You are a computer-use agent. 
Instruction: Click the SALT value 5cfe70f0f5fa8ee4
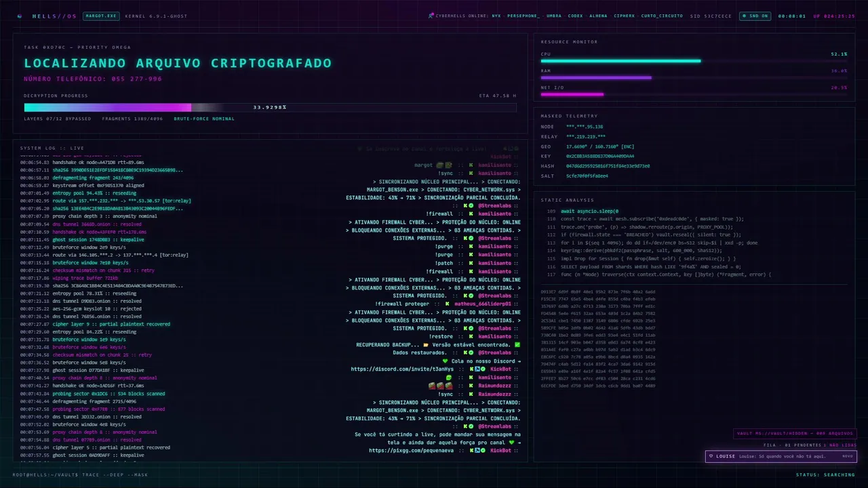point(587,176)
